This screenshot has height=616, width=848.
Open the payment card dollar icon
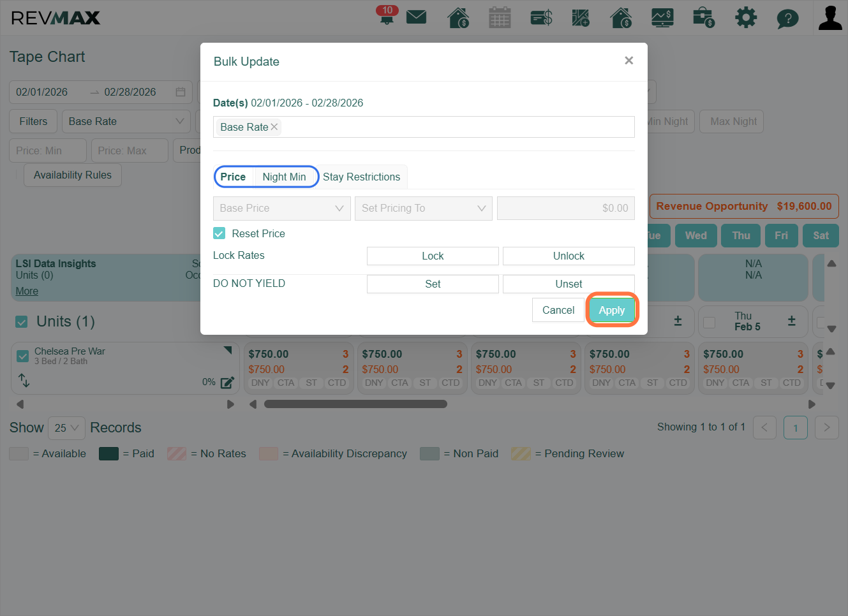pyautogui.click(x=541, y=17)
